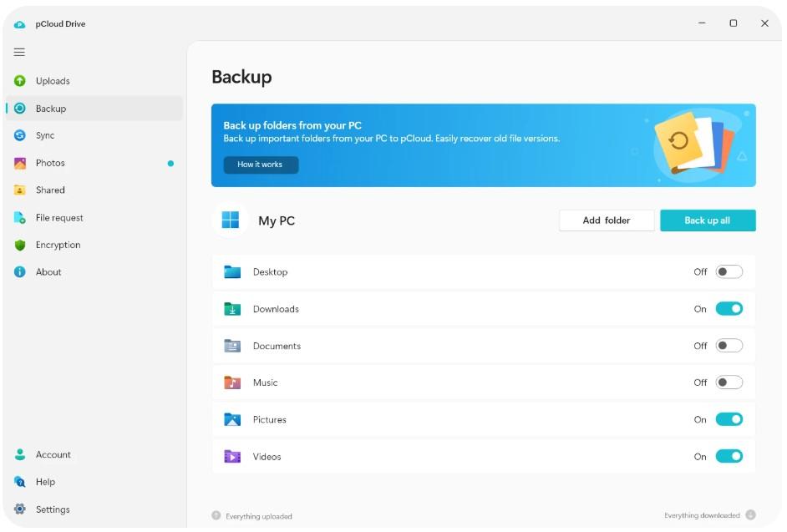Open the File request page
The width and height of the screenshot is (787, 532).
pos(94,218)
